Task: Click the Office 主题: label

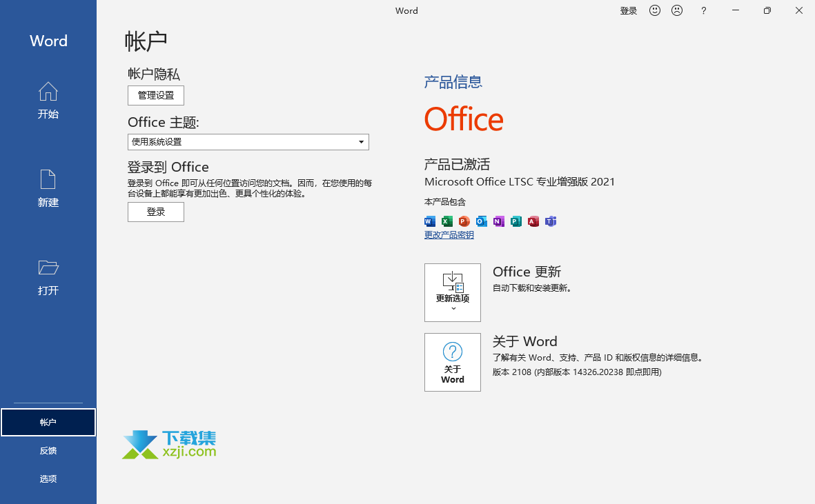Action: coord(164,123)
